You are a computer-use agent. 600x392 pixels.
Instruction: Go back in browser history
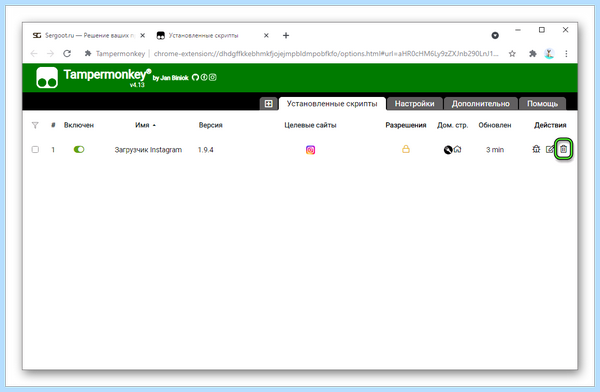click(x=34, y=54)
